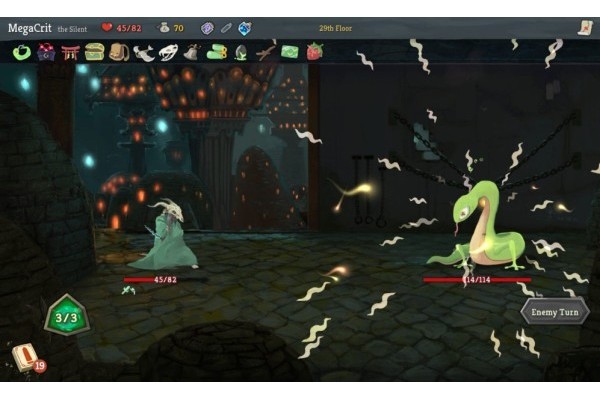Click the white snake skull relic
Viewport: 600px width, 400px height.
[168, 52]
